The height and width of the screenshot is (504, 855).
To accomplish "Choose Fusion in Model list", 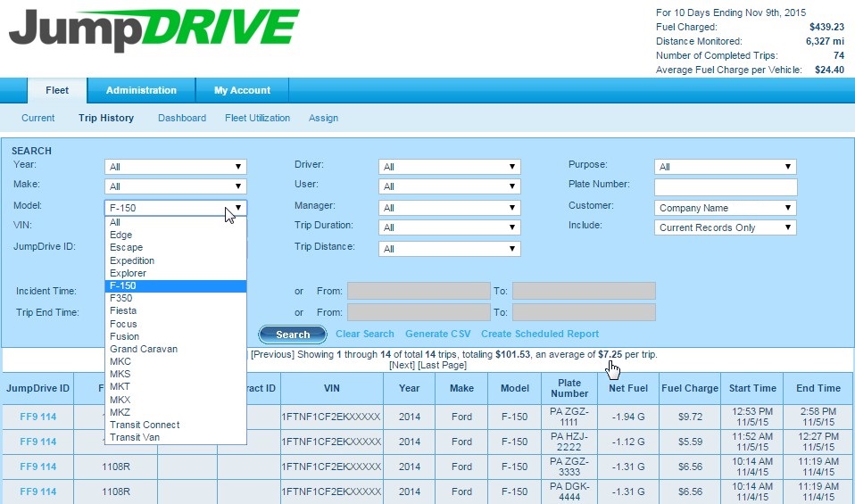I will (x=176, y=336).
